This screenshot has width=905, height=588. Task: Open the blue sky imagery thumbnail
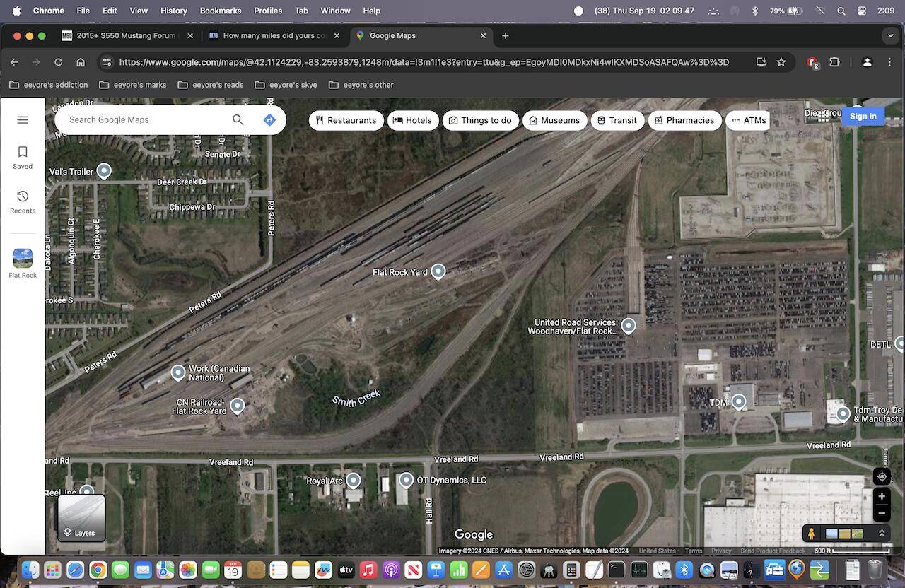pos(832,534)
